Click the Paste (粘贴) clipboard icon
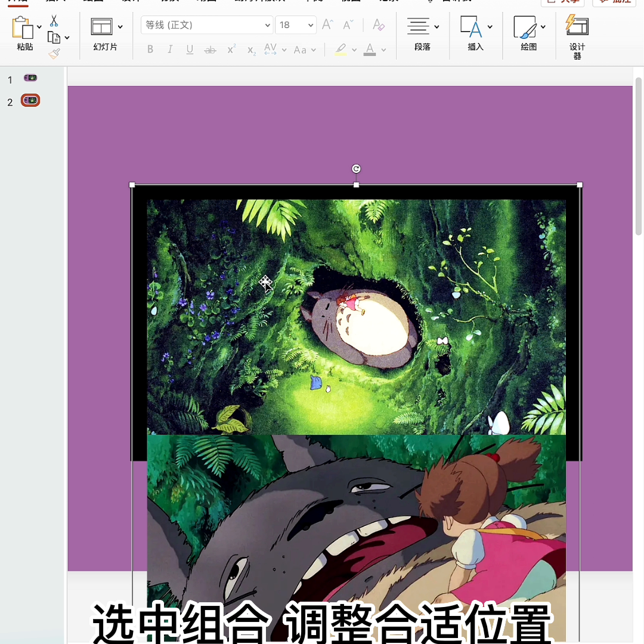644x644 pixels. (x=23, y=28)
